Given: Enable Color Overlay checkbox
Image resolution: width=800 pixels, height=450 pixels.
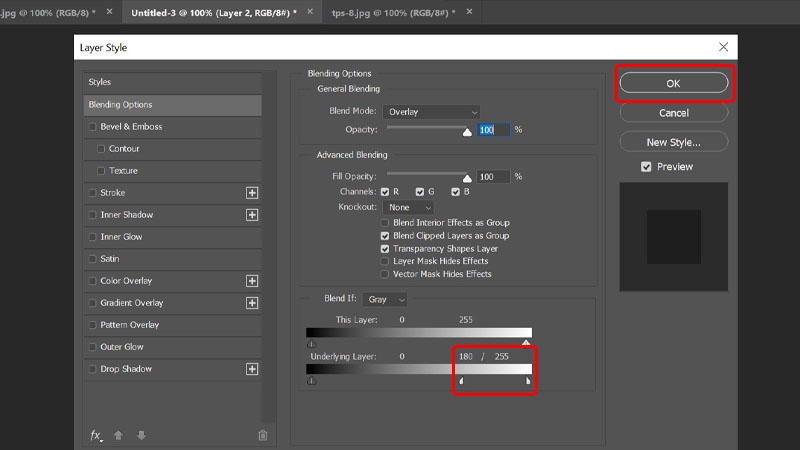Looking at the screenshot, I should coord(92,281).
